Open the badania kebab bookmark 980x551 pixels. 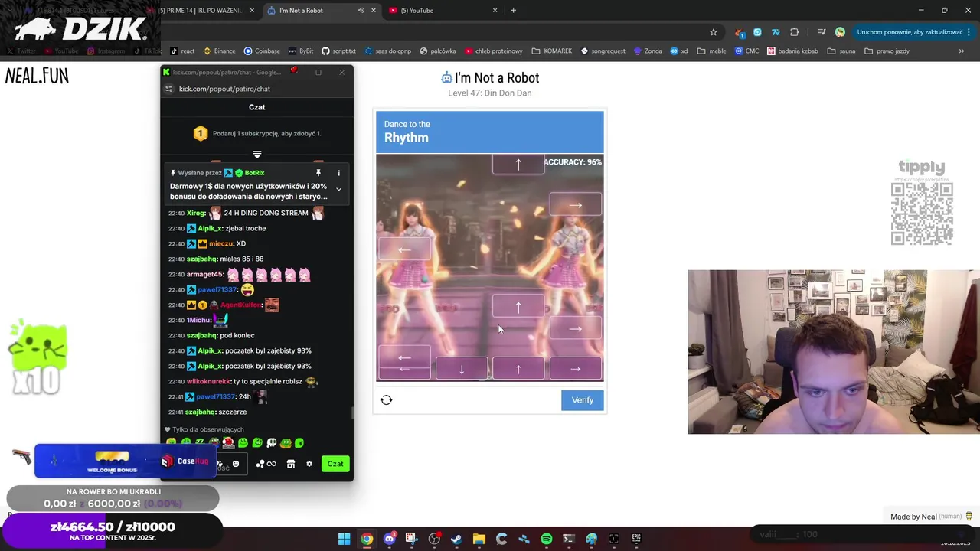792,51
